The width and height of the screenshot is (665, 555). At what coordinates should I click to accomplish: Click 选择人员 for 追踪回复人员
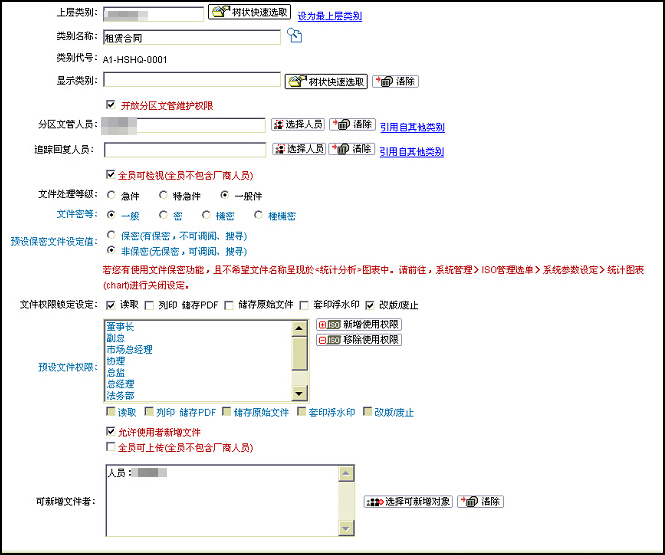(x=297, y=149)
